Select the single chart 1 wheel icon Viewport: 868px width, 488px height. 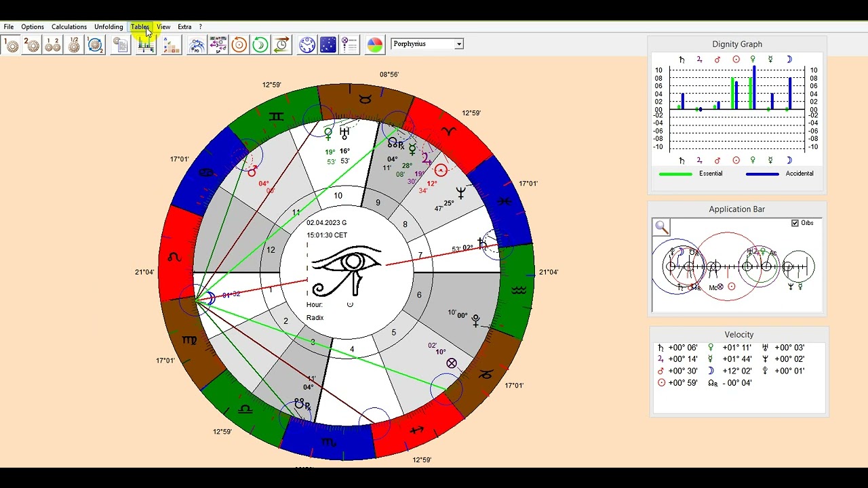(x=12, y=45)
